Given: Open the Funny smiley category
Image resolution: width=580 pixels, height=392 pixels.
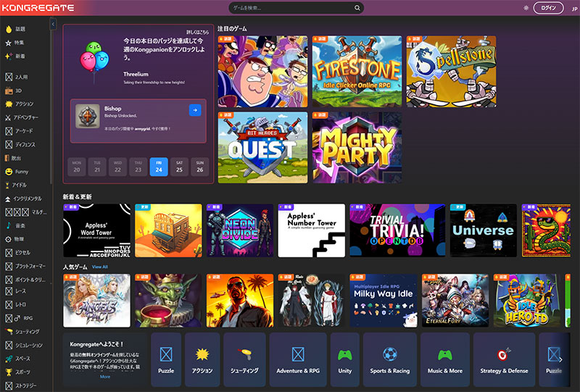Looking at the screenshot, I should [17, 172].
